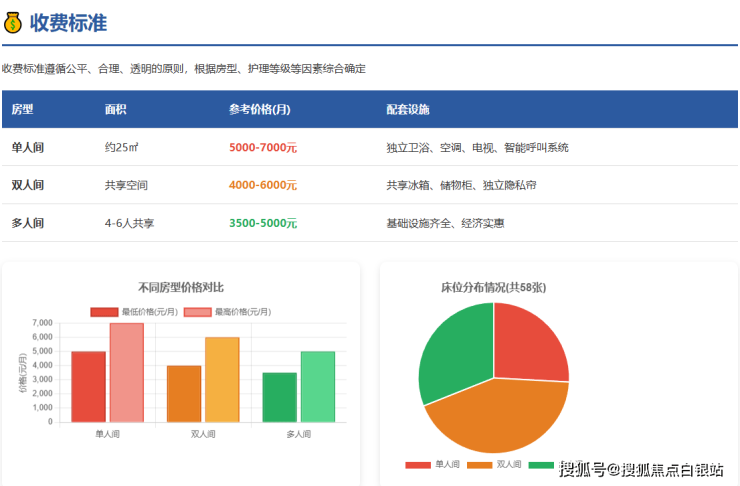
Task: Select the 多人间 table row label
Action: pos(27,223)
